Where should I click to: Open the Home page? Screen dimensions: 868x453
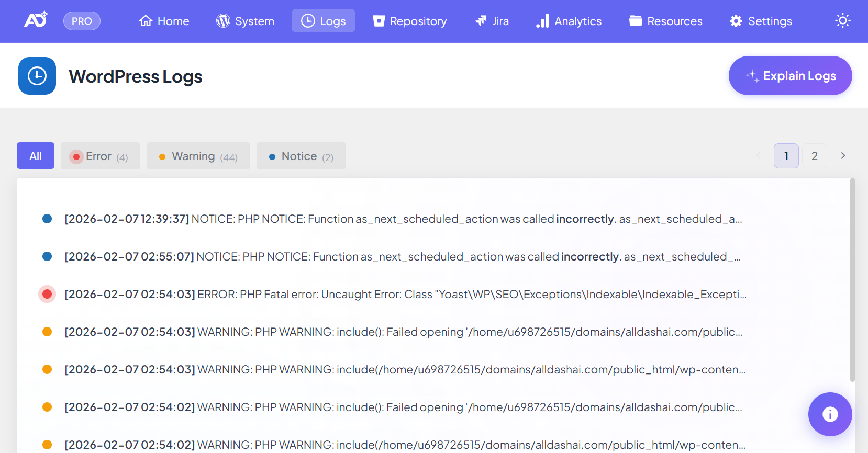coord(164,21)
